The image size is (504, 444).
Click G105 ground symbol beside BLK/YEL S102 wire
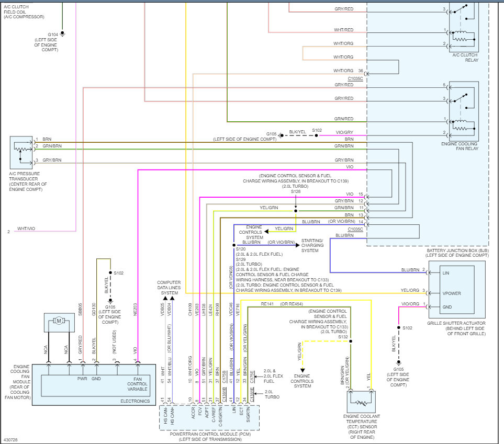[x=281, y=135]
